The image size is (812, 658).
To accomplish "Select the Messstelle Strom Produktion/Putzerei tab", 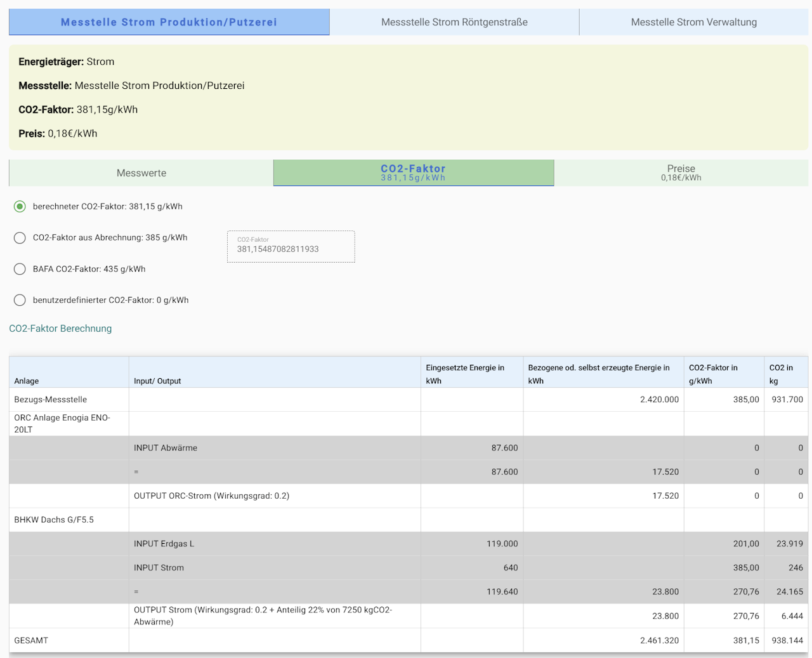I will (169, 22).
